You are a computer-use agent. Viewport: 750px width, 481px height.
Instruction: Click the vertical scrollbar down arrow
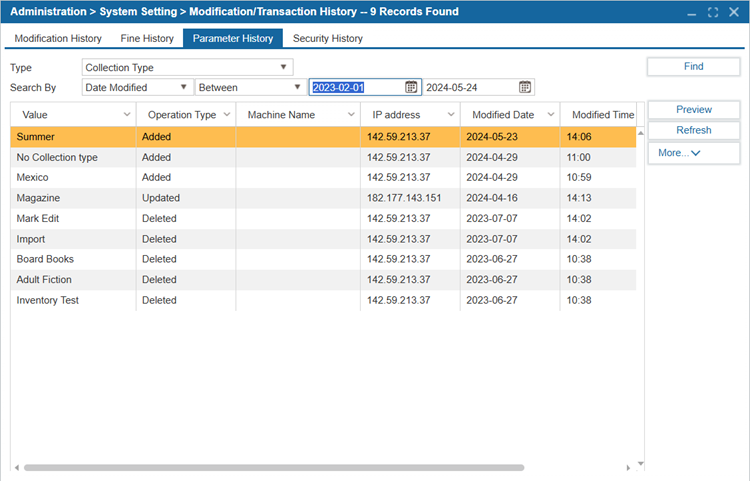point(640,463)
